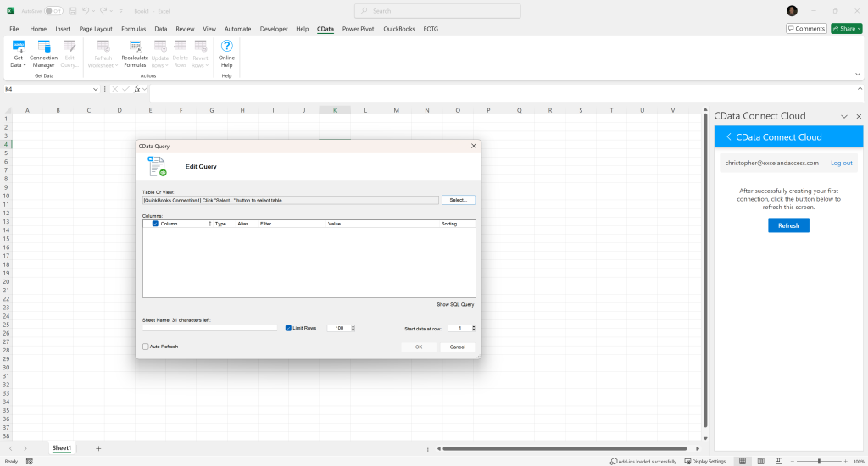
Task: Toggle the AutoSave switch
Action: pyautogui.click(x=53, y=11)
